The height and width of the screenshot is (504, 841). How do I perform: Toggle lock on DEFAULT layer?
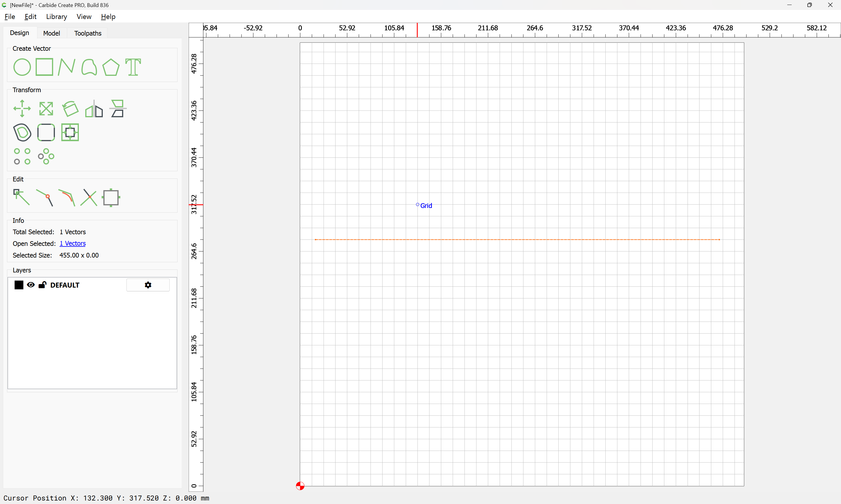43,285
